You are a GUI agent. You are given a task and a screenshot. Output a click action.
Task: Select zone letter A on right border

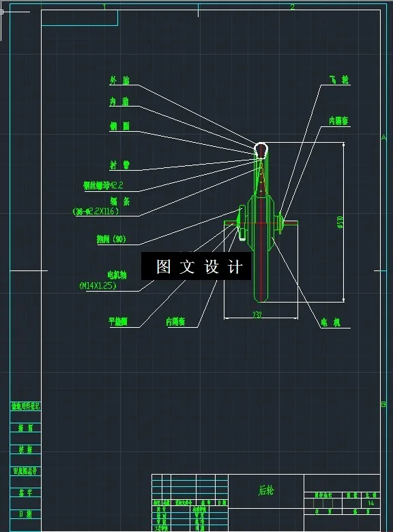tap(383, 137)
